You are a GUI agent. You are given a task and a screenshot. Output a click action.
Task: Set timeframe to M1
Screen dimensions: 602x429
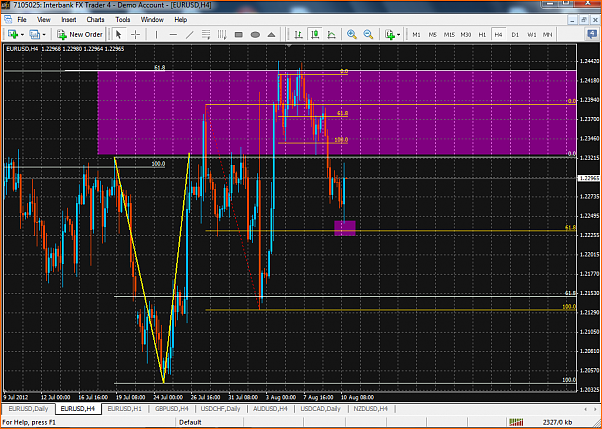click(x=416, y=35)
